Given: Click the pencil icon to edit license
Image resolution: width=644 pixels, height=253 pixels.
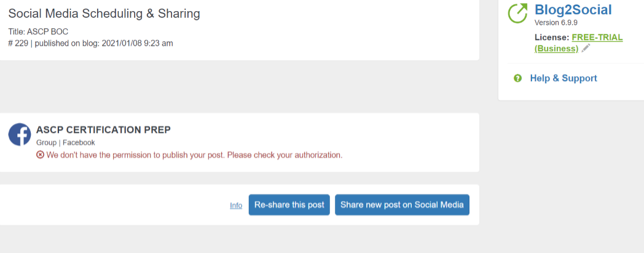Looking at the screenshot, I should 586,48.
